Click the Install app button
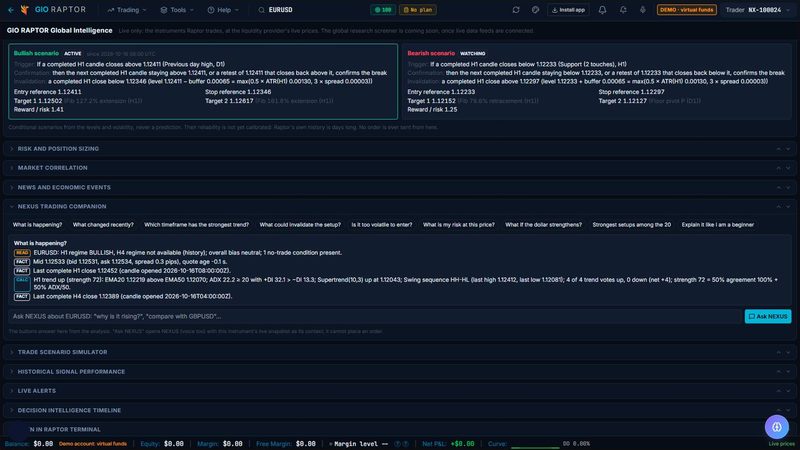This screenshot has width=800, height=450. [568, 10]
